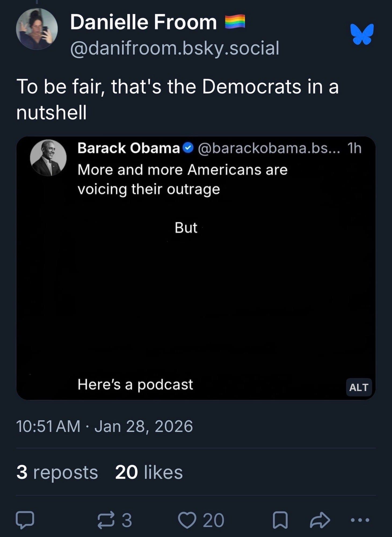Show ALT text for the image
This screenshot has height=537, width=392.
(x=359, y=387)
